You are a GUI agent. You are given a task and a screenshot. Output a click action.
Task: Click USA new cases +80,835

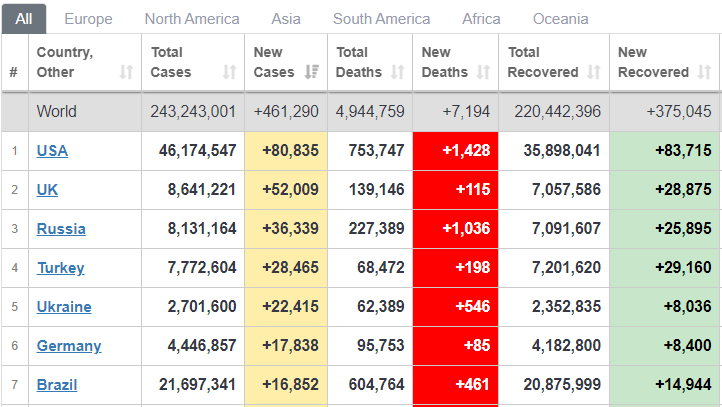click(290, 151)
